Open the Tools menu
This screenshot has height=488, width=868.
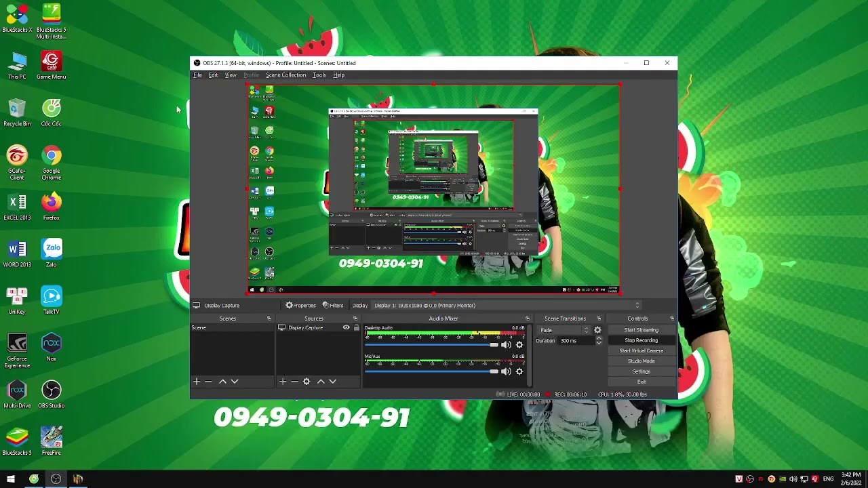click(x=319, y=75)
